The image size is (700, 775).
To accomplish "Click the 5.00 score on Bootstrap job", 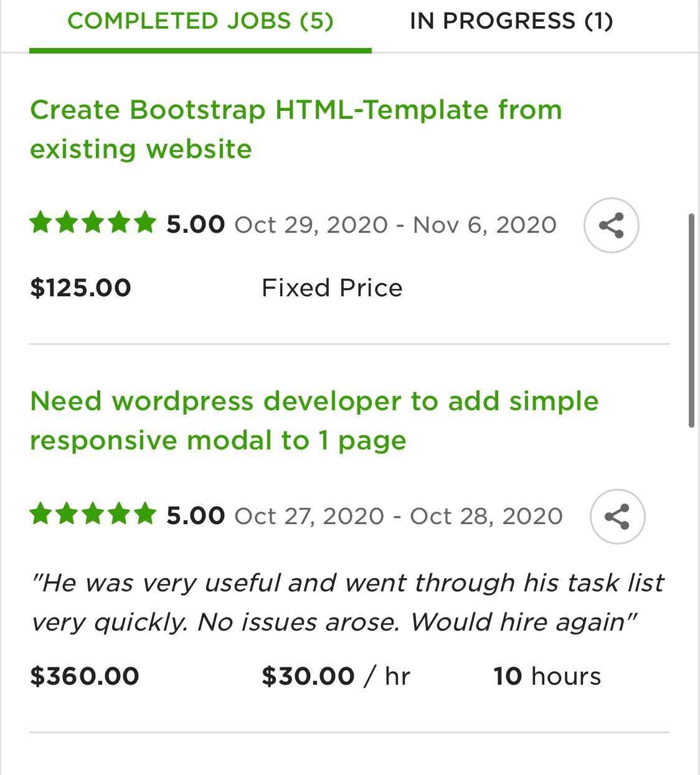I will coord(196,224).
